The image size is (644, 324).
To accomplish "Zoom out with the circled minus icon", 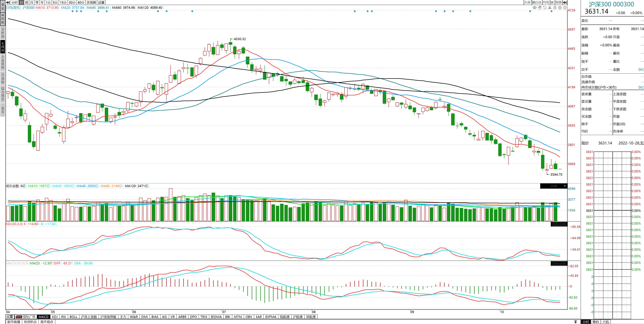I will coord(565,8).
